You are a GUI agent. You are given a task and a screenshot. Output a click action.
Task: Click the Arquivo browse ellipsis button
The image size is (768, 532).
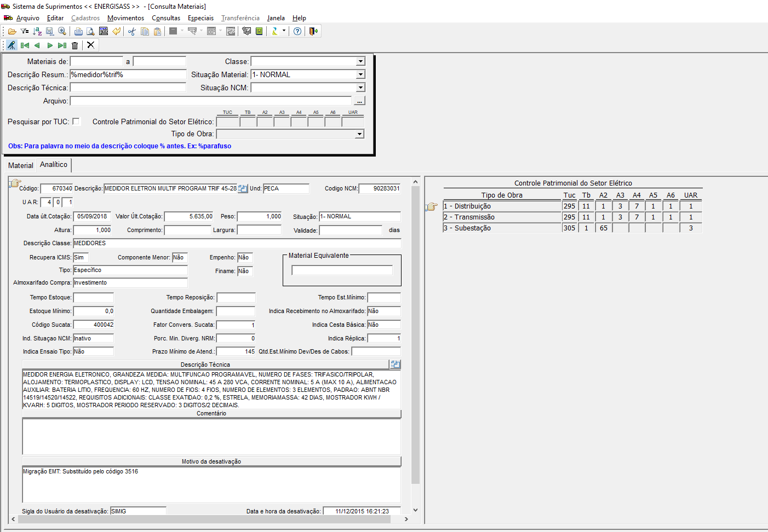pos(359,101)
